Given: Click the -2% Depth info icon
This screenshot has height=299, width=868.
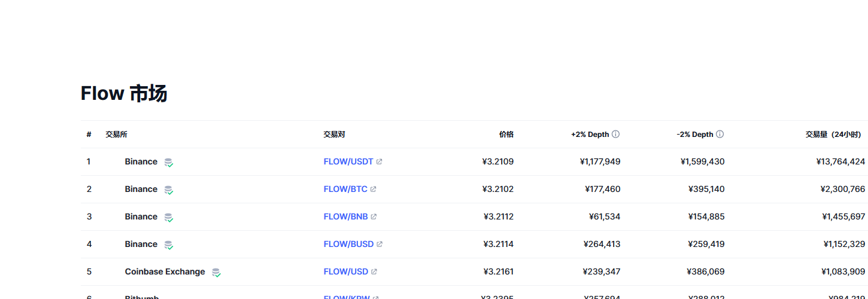Looking at the screenshot, I should [x=720, y=135].
